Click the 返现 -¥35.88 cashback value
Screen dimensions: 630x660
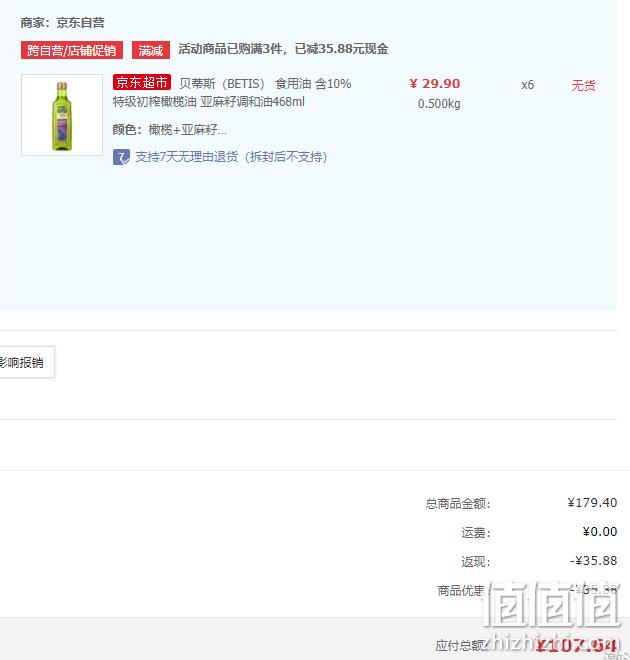coord(593,561)
